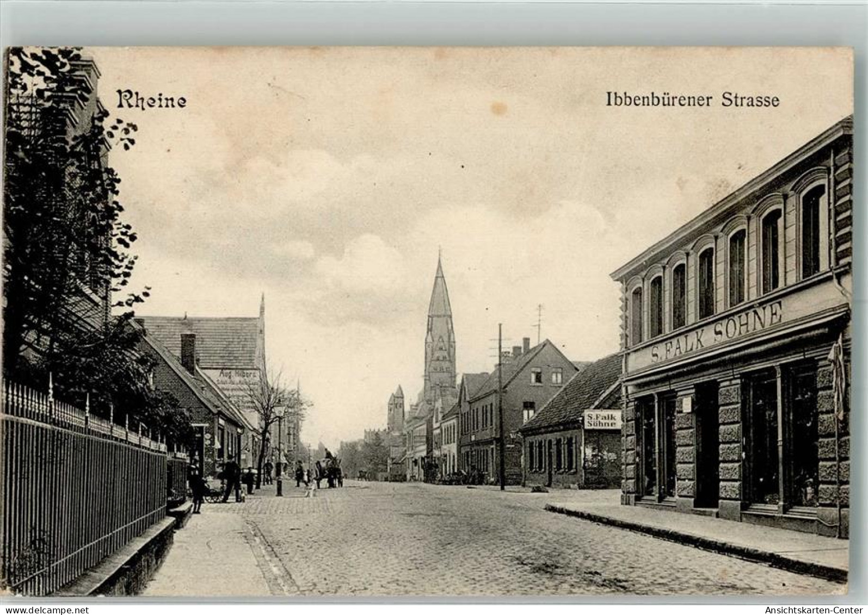Click the small 'S.Falk Söhne' hanging sign
The height and width of the screenshot is (615, 868).
coord(602,419)
